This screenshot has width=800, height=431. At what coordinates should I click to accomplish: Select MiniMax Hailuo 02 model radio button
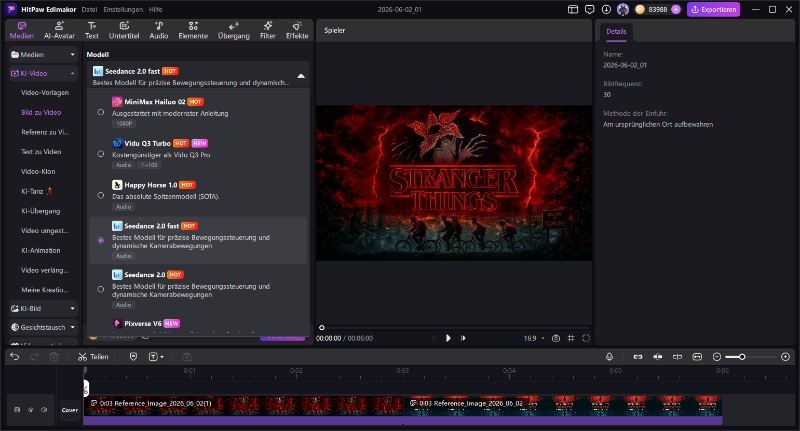(x=101, y=112)
